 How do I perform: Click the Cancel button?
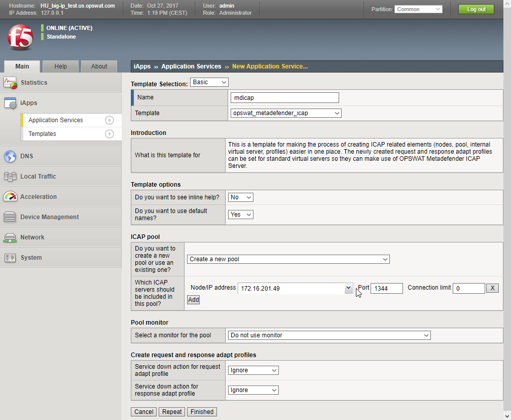click(144, 412)
